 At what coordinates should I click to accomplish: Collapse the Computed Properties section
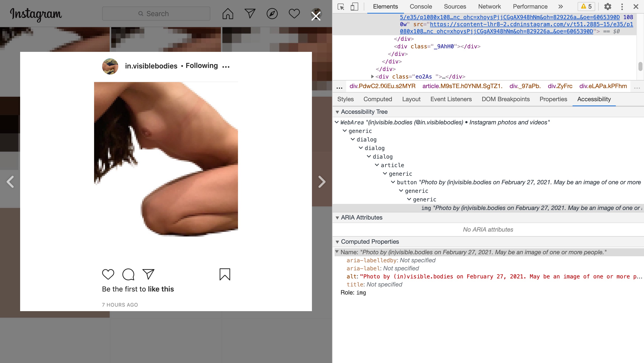[x=337, y=242]
